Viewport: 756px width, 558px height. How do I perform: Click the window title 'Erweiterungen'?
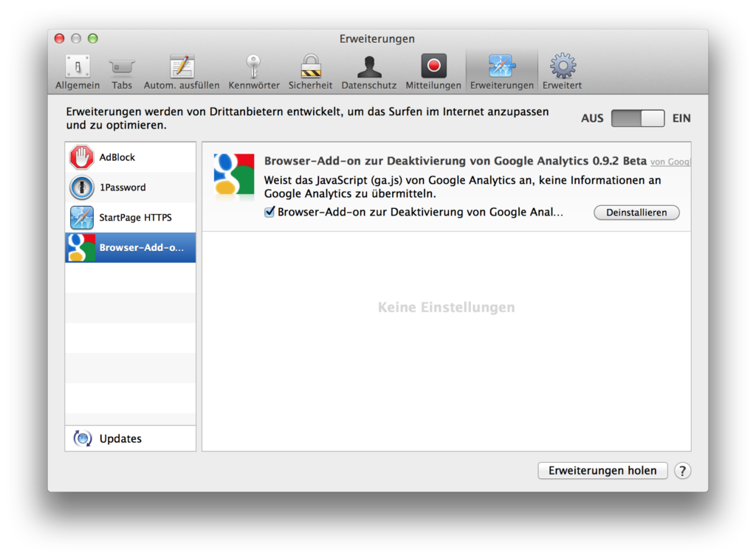[377, 38]
